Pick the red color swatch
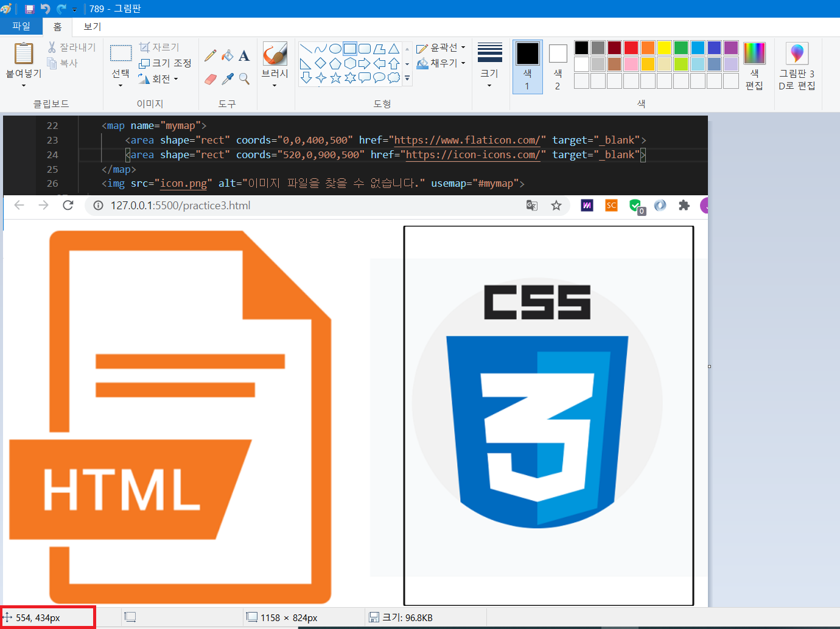Image resolution: width=840 pixels, height=629 pixels. [x=631, y=48]
